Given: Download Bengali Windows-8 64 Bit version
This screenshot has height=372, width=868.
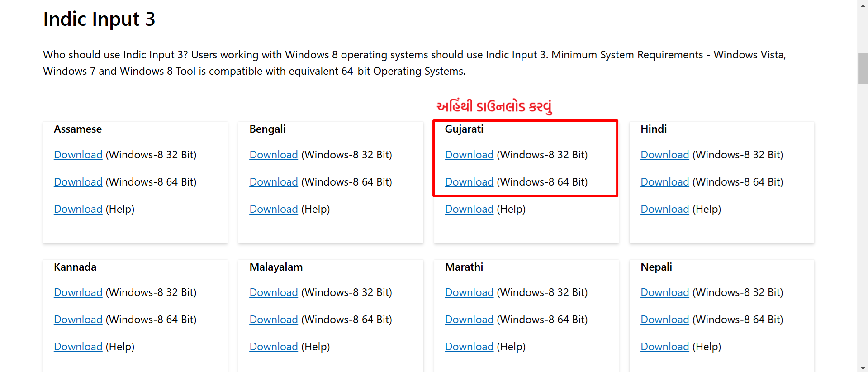Looking at the screenshot, I should click(274, 182).
